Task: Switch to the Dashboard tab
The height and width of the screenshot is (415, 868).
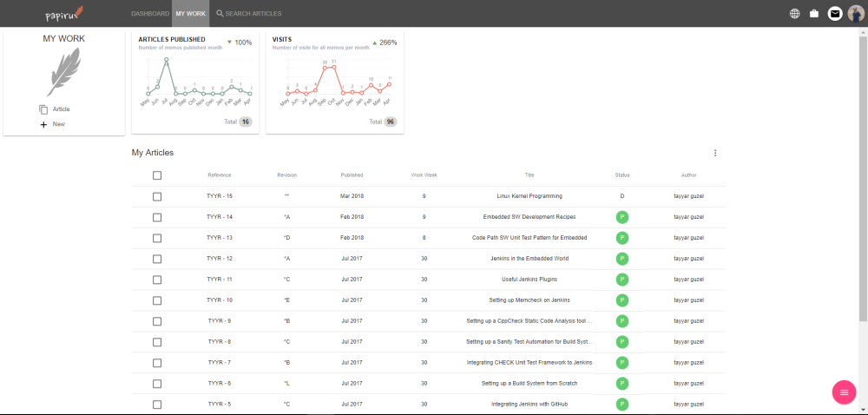Action: click(149, 14)
